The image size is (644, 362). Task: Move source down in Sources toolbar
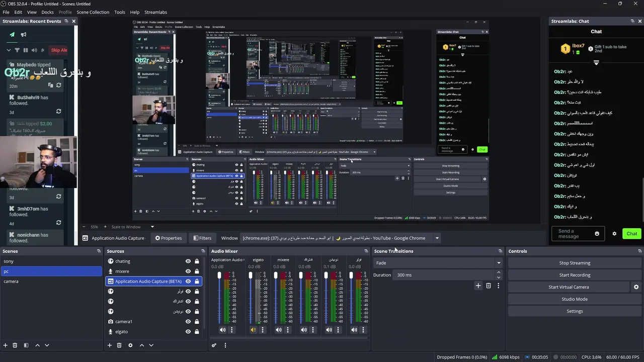[x=151, y=345]
